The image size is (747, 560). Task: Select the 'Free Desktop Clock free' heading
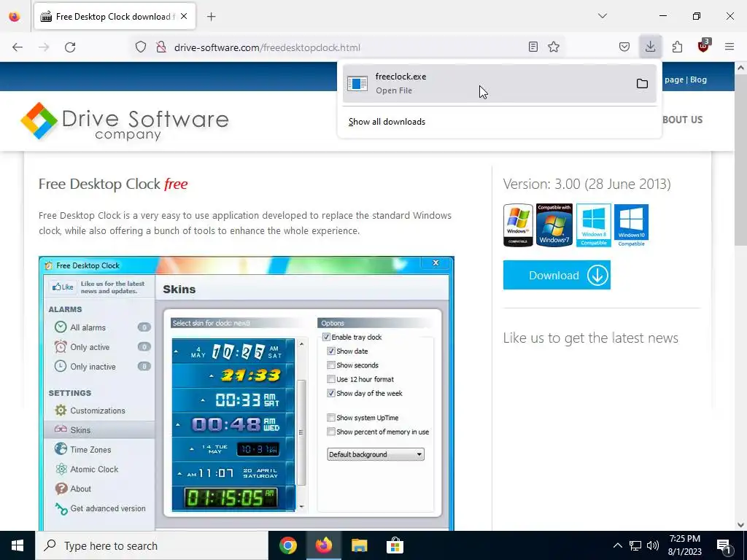[x=113, y=184]
